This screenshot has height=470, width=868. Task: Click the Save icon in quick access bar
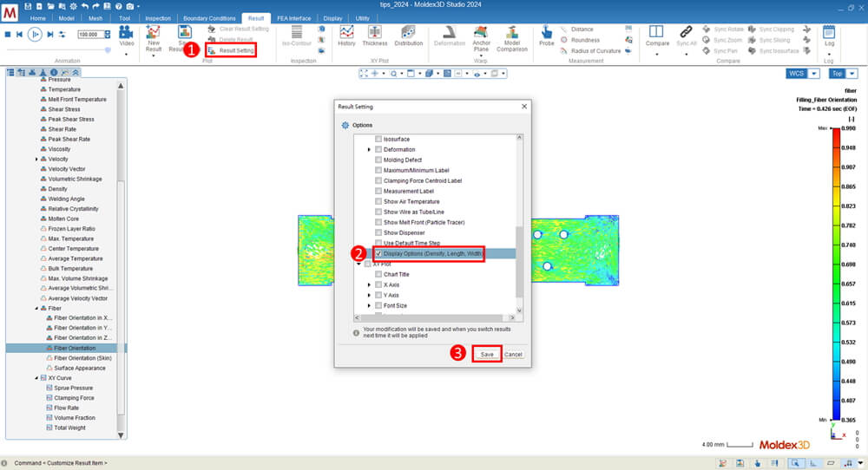click(28, 6)
